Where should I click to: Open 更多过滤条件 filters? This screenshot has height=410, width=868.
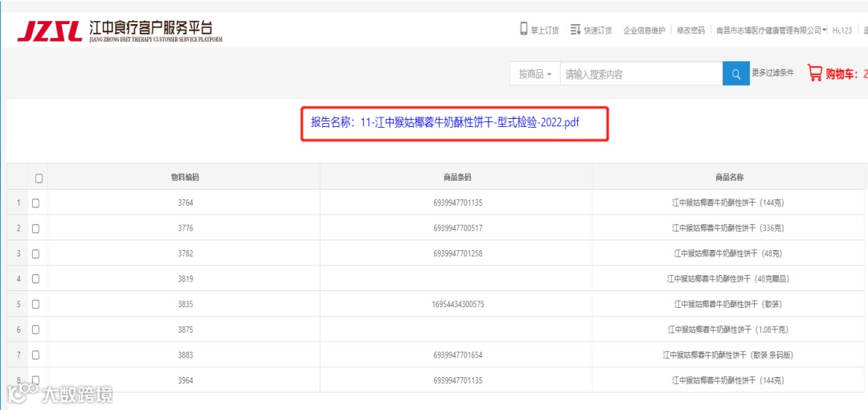tap(772, 72)
